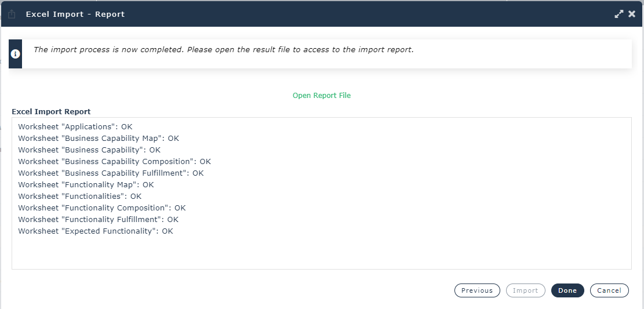Select the "Functionality Fulfillment" worksheet line
The height and width of the screenshot is (309, 644).
(98, 220)
